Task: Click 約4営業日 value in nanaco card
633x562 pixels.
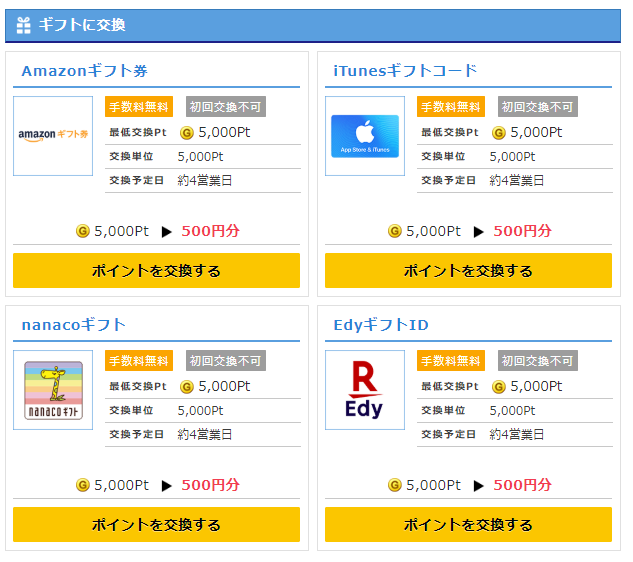Action: pos(205,434)
